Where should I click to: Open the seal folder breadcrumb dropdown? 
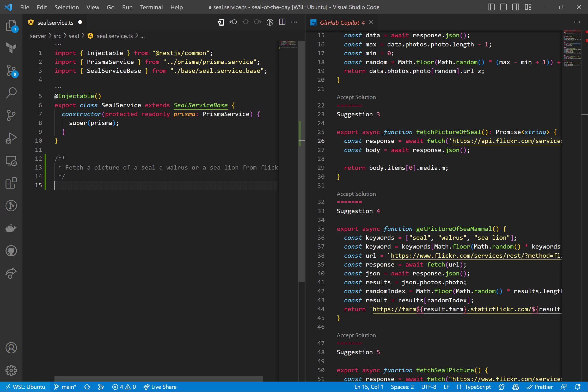pyautogui.click(x=74, y=36)
